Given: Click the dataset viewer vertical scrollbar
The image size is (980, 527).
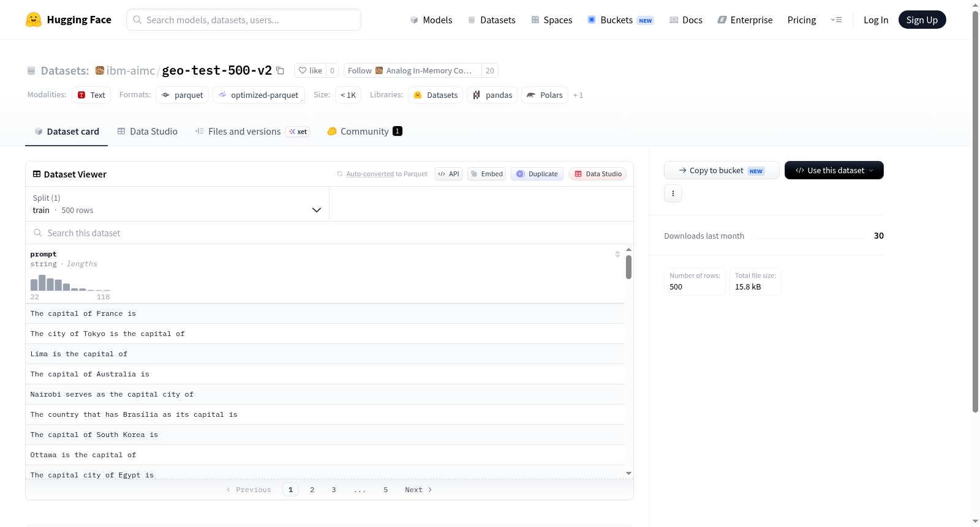Looking at the screenshot, I should [x=628, y=267].
